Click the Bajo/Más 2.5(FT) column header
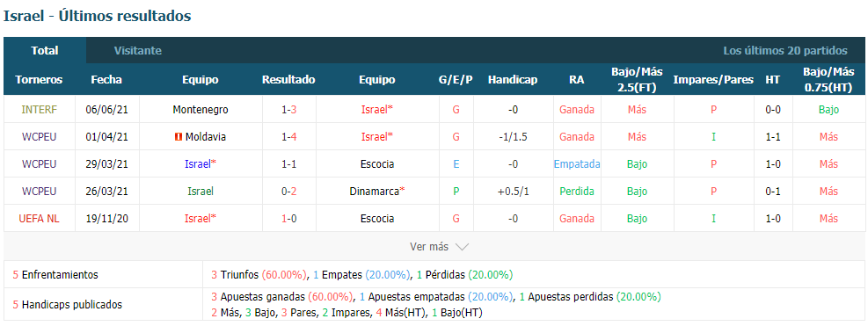The width and height of the screenshot is (868, 326). [637, 79]
